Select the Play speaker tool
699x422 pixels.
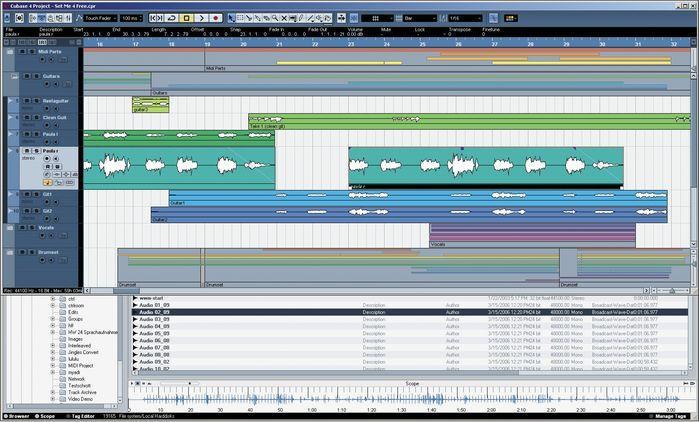click(319, 18)
